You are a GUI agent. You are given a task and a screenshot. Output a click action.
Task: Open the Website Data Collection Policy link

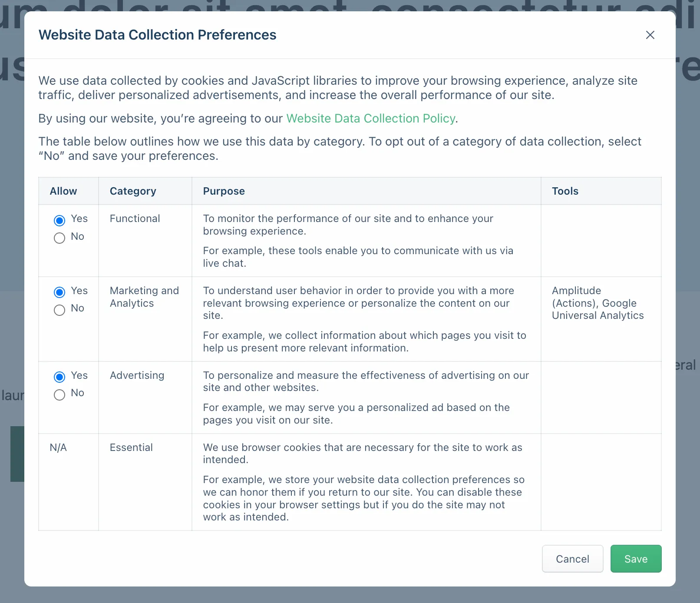tap(371, 118)
